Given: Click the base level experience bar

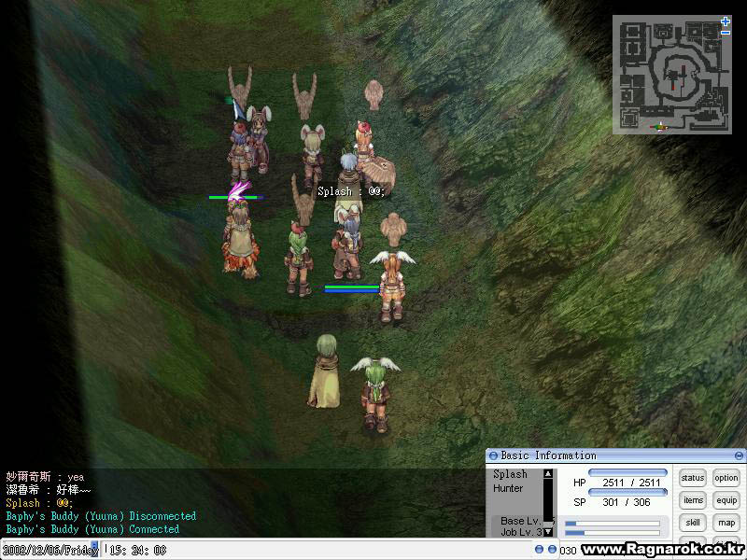Looking at the screenshot, I should [x=613, y=524].
